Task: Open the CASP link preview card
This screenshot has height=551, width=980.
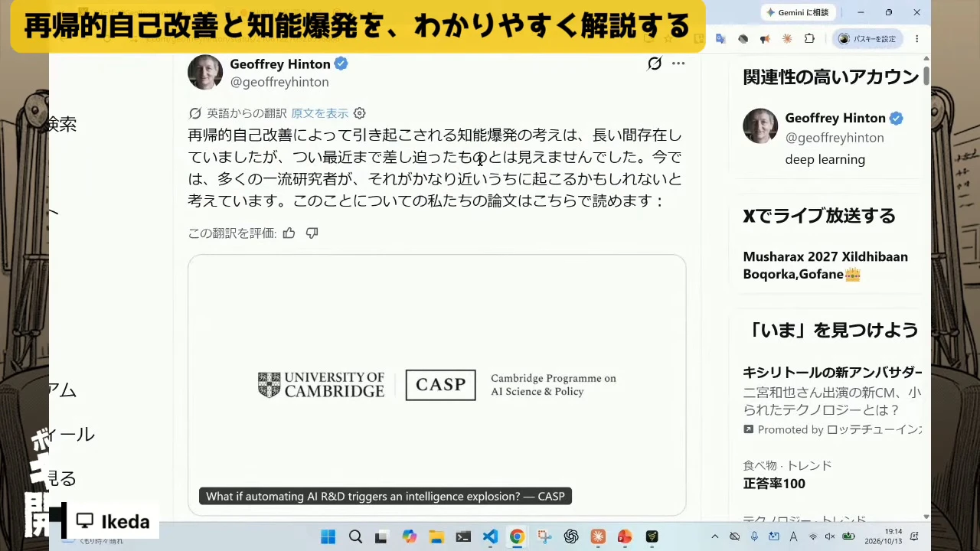Action: point(436,385)
